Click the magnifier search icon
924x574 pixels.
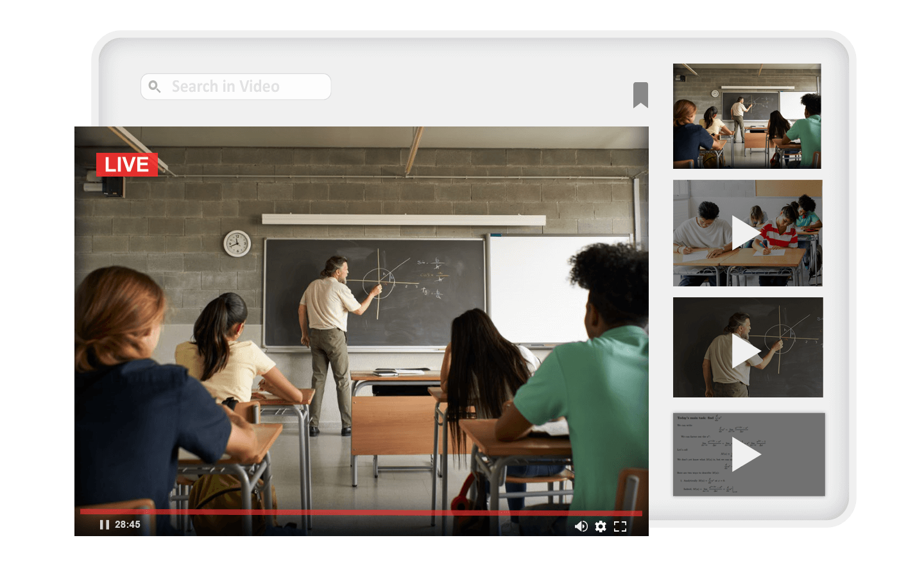(x=155, y=87)
